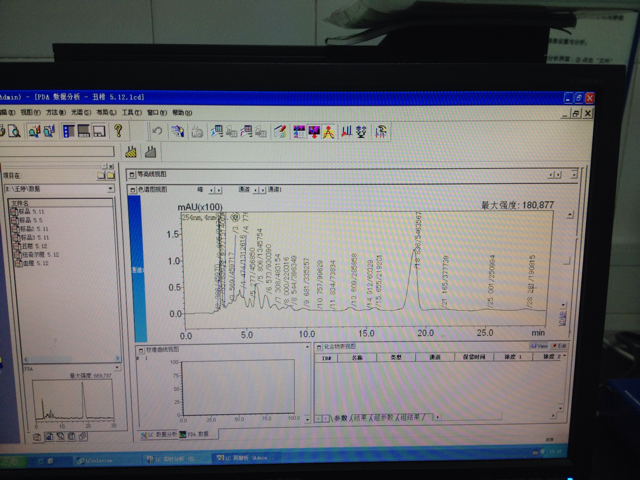This screenshot has height=480, width=640.
Task: Toggle the 等高线视图 pane header icon
Action: [x=132, y=175]
